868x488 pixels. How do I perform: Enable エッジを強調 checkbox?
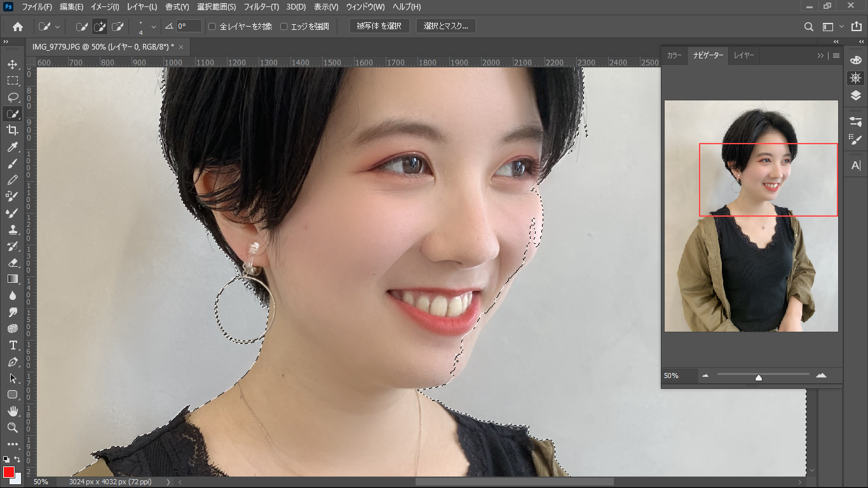(x=284, y=27)
